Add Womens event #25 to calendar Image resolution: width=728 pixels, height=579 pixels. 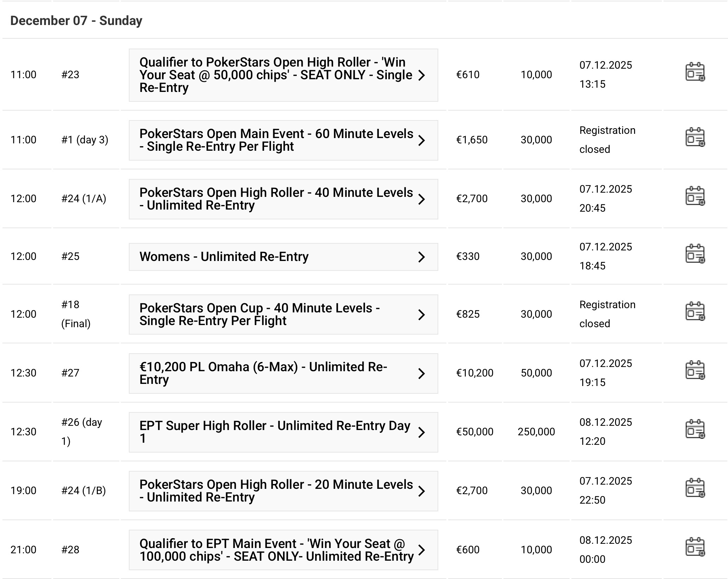(695, 254)
